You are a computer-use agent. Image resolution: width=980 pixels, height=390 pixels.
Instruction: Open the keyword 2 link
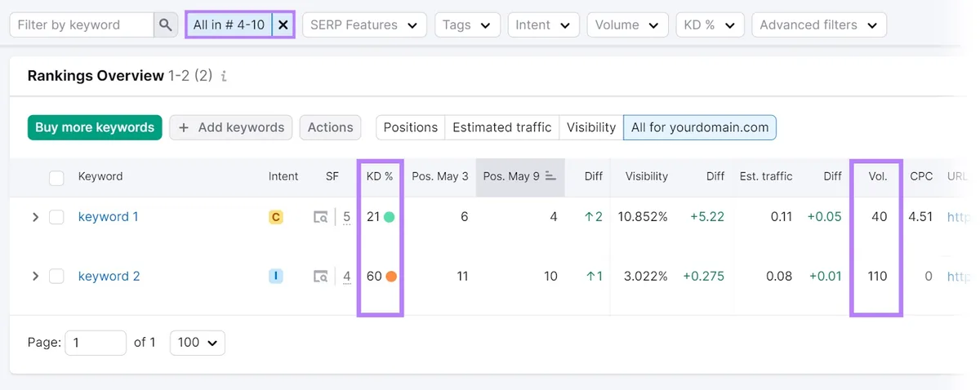tap(109, 277)
